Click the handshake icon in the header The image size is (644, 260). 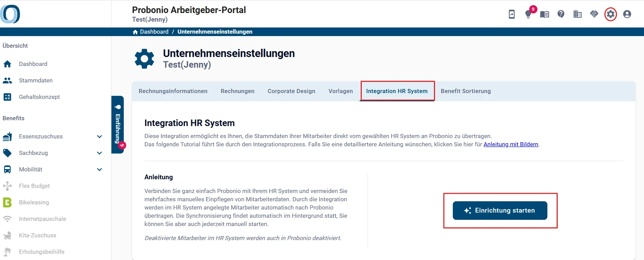[594, 14]
